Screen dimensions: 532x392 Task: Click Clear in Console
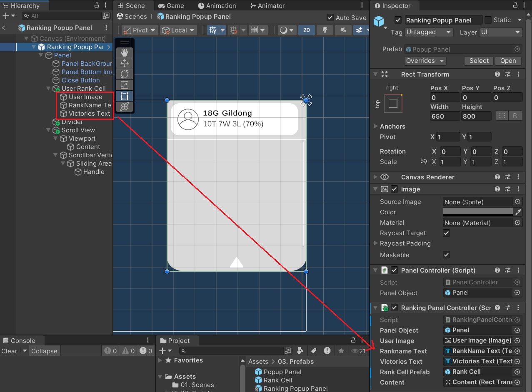click(x=9, y=351)
